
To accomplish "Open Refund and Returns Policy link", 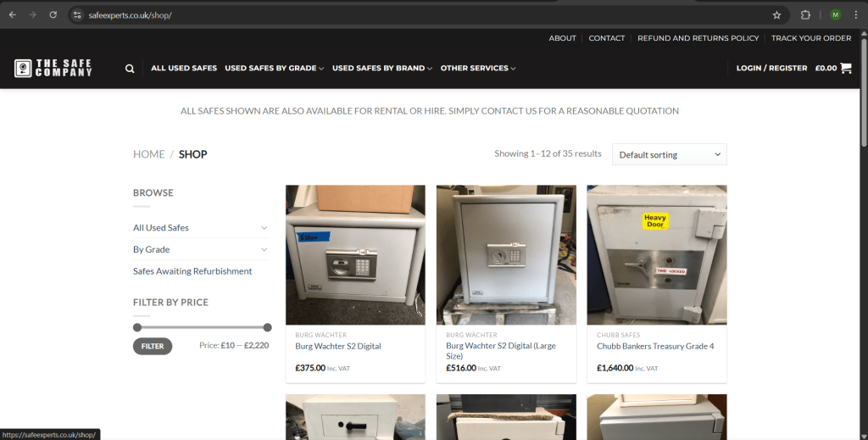I will coord(698,38).
